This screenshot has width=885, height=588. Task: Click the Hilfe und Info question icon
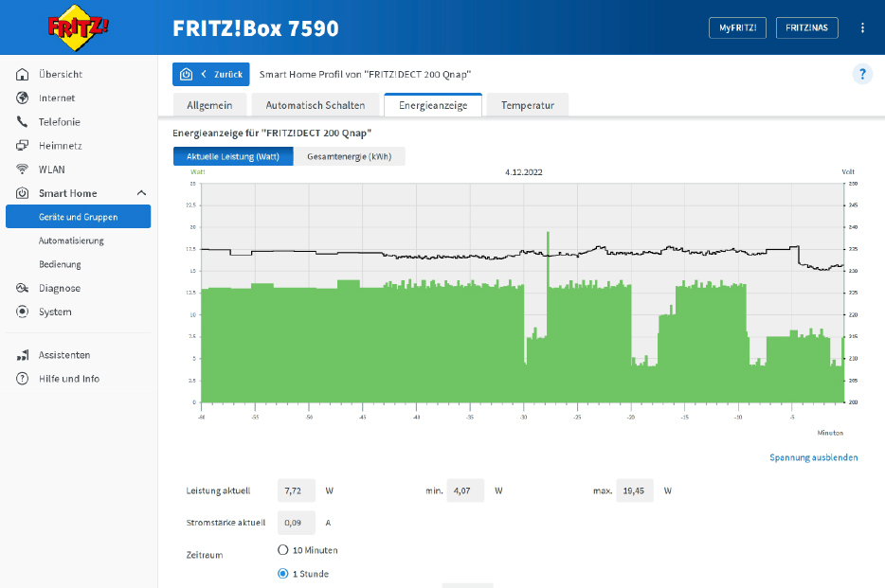coord(22,379)
